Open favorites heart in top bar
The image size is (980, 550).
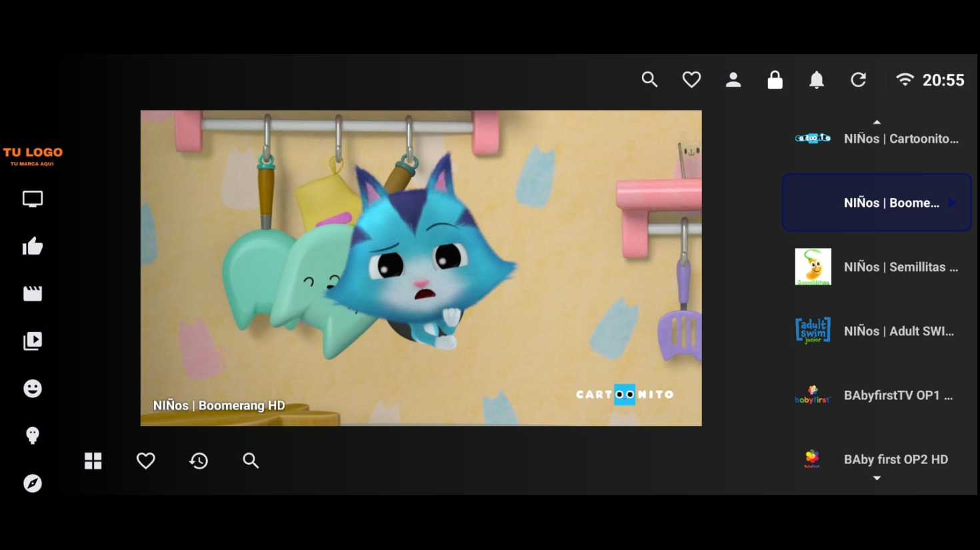coord(691,80)
